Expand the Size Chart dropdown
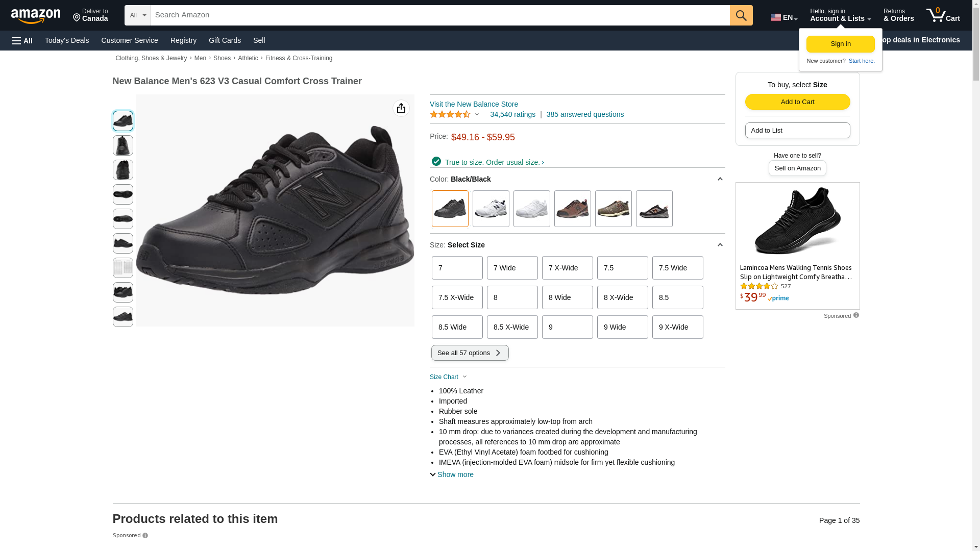 pos(448,377)
